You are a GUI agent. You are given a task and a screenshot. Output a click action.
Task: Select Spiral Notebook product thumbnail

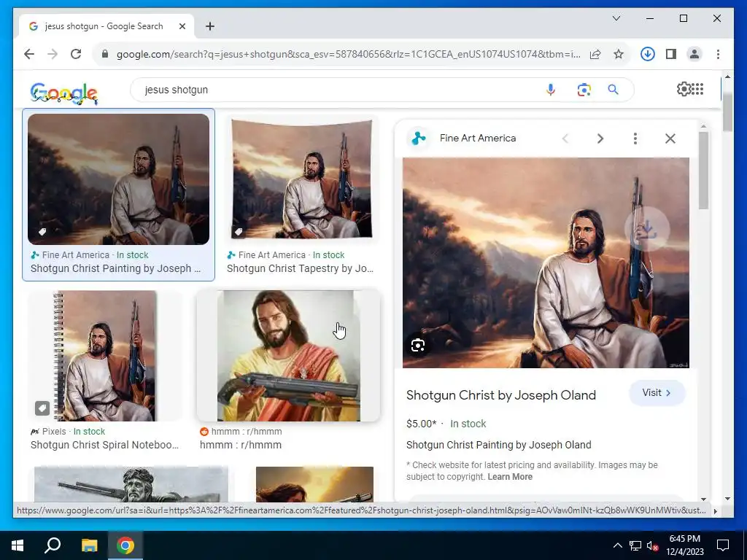105,356
